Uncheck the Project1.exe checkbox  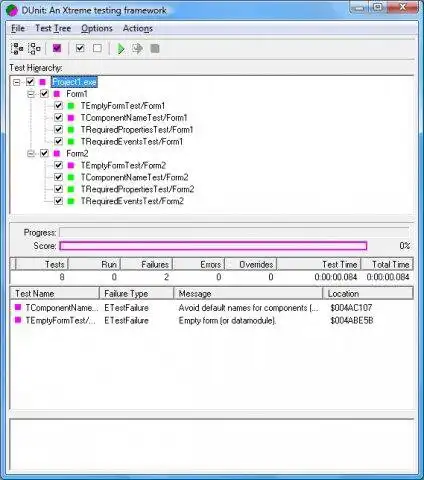click(x=30, y=82)
